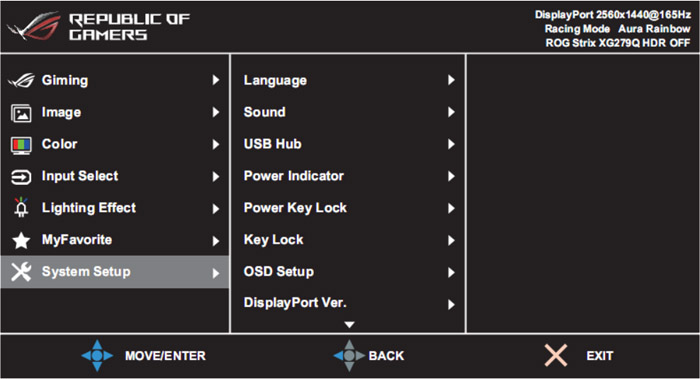Select the Key Lock entry
This screenshot has height=379, width=700.
click(x=348, y=240)
